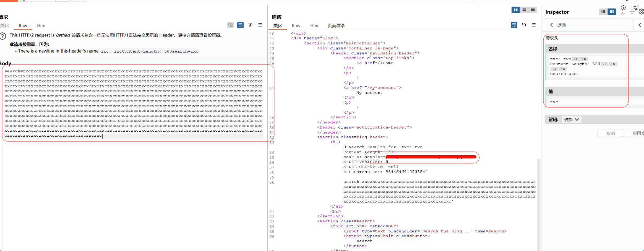Select the response Hex tab
Viewport: 644px width, 251px height.
pyautogui.click(x=314, y=26)
